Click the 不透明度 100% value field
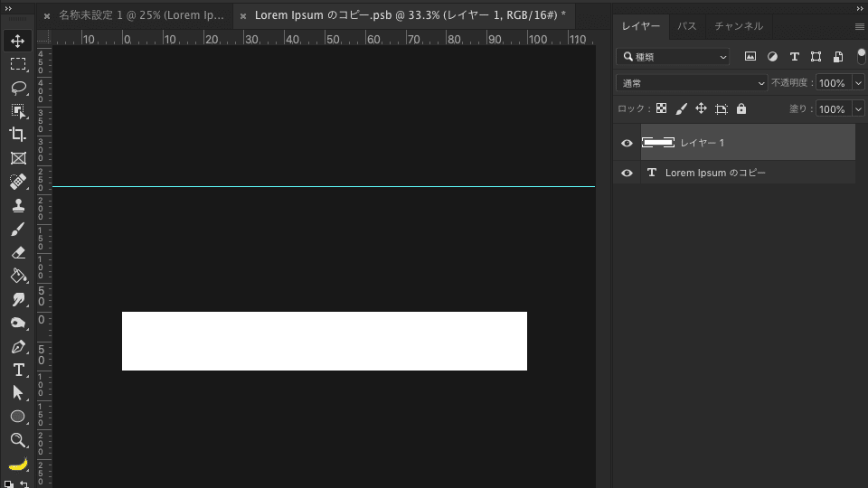This screenshot has width=868, height=488. 834,83
